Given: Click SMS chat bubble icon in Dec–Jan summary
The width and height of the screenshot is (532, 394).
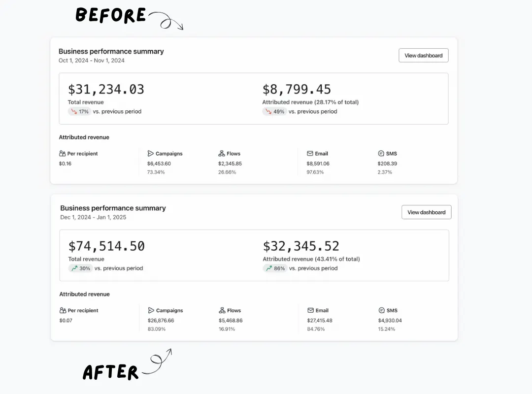Looking at the screenshot, I should click(381, 310).
